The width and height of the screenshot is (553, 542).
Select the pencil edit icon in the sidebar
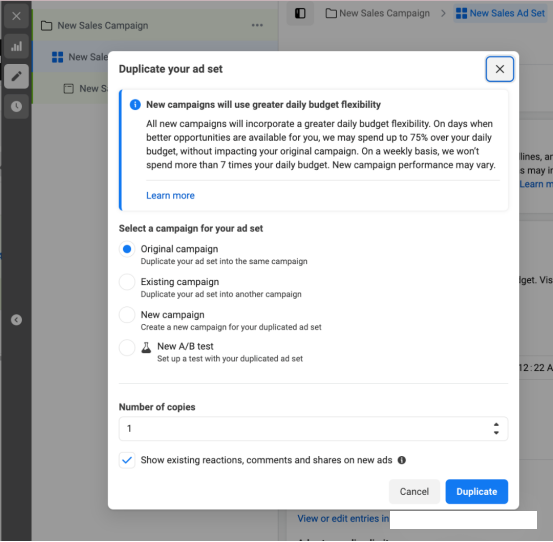coord(16,76)
